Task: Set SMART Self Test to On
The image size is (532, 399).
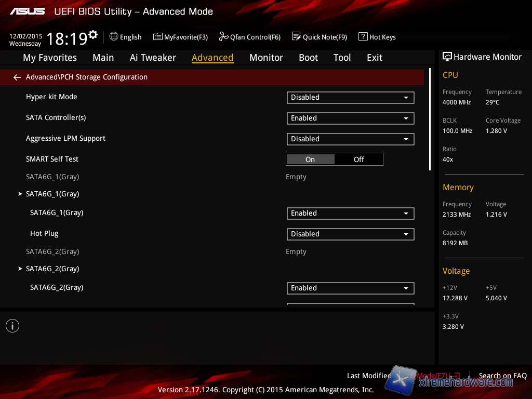Action: (x=310, y=159)
